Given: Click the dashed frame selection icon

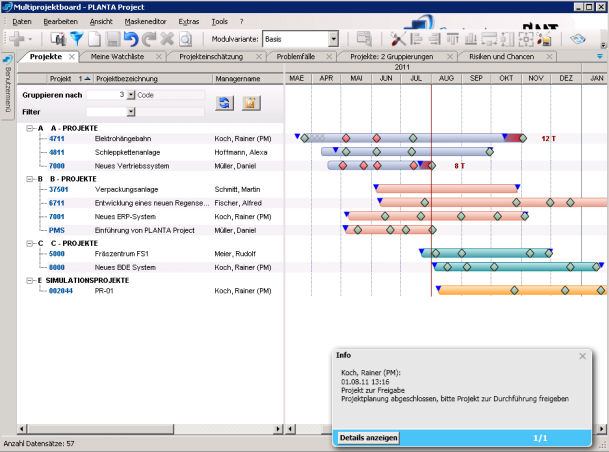Looking at the screenshot, I should point(525,39).
